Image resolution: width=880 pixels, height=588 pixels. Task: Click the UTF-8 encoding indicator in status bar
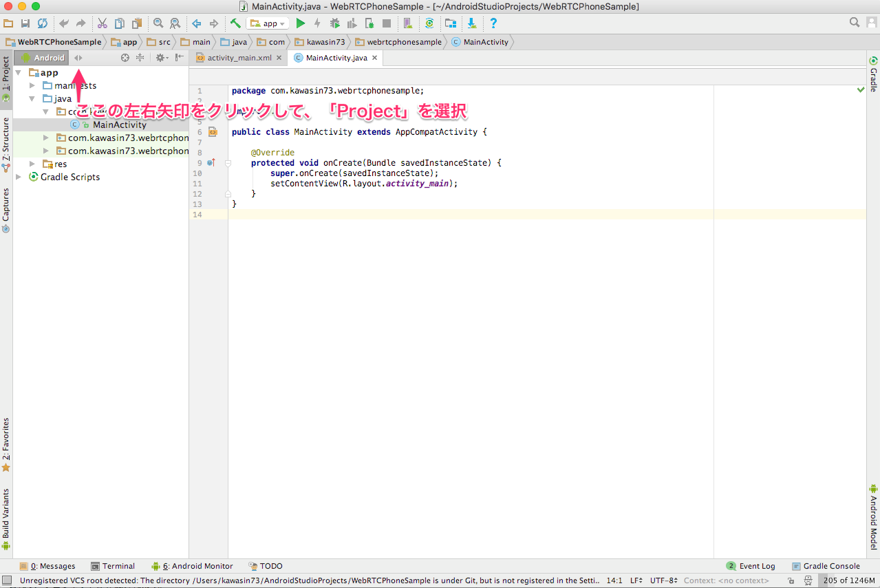661,580
